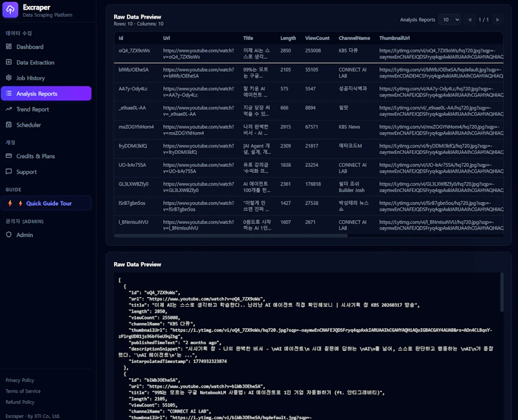
Task: Click the Data Extraction plus icon
Action: pos(9,62)
